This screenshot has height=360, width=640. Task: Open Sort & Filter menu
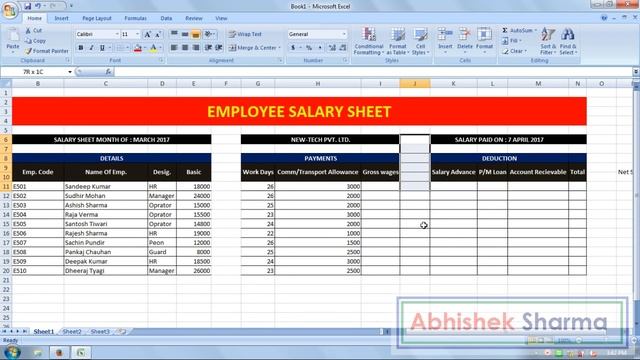tap(548, 41)
